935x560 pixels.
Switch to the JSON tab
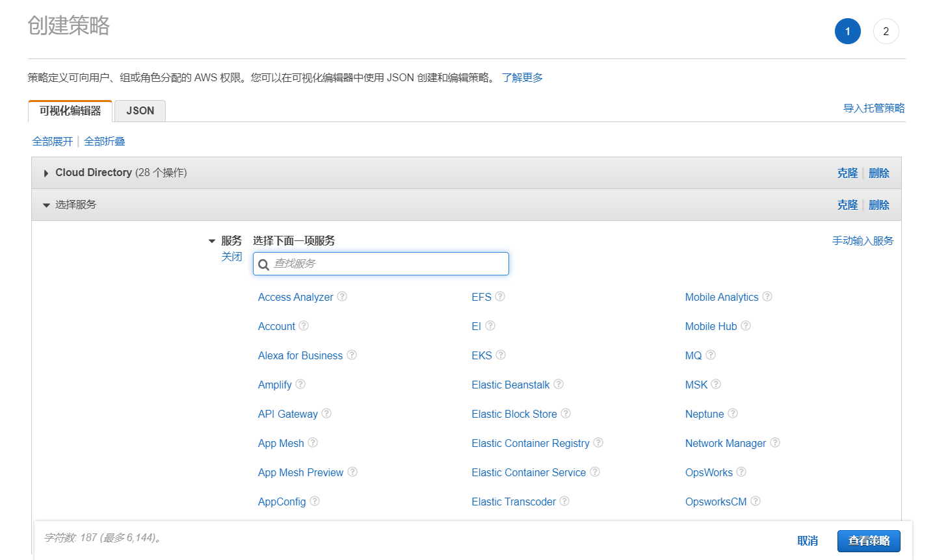140,111
